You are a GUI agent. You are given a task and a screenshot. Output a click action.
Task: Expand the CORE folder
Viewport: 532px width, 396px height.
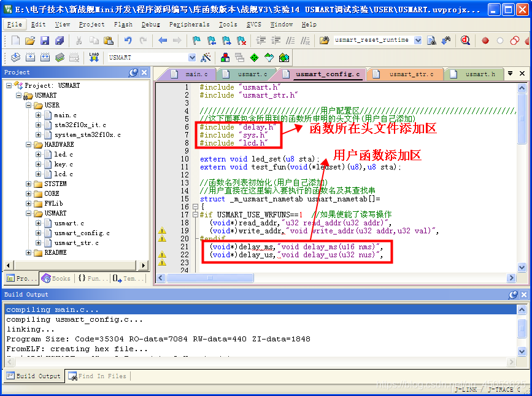pyautogui.click(x=28, y=194)
